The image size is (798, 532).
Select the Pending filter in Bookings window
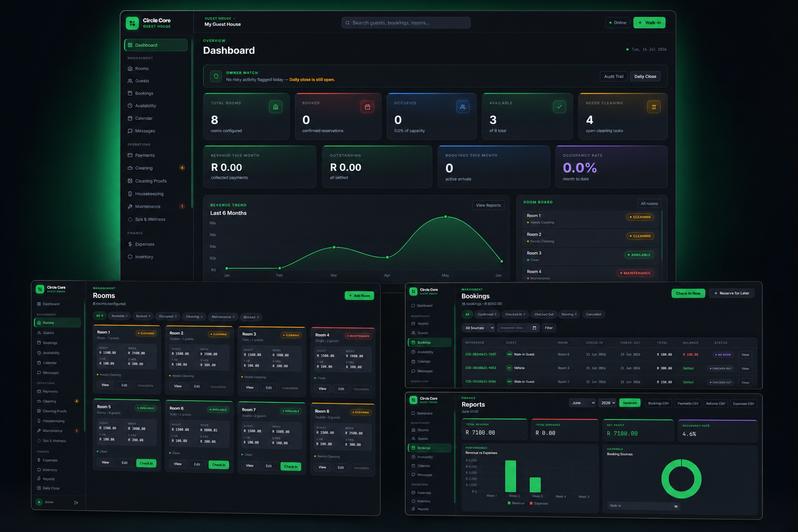tap(569, 314)
